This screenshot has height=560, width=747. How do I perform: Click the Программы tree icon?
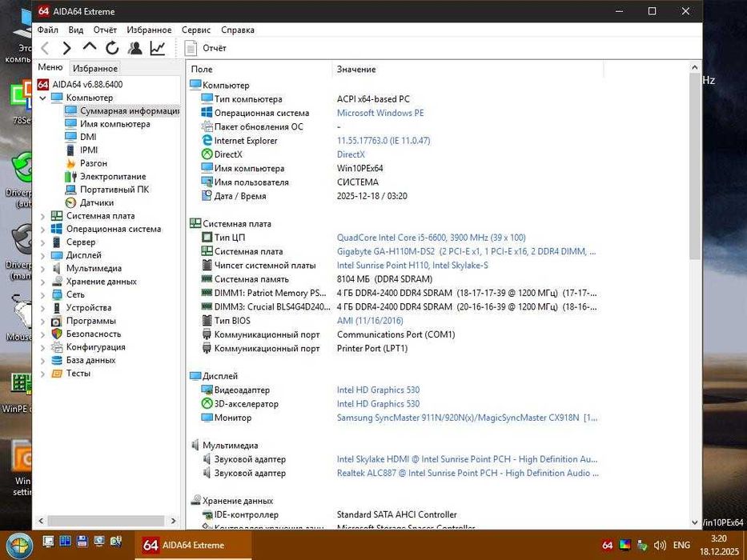57,321
